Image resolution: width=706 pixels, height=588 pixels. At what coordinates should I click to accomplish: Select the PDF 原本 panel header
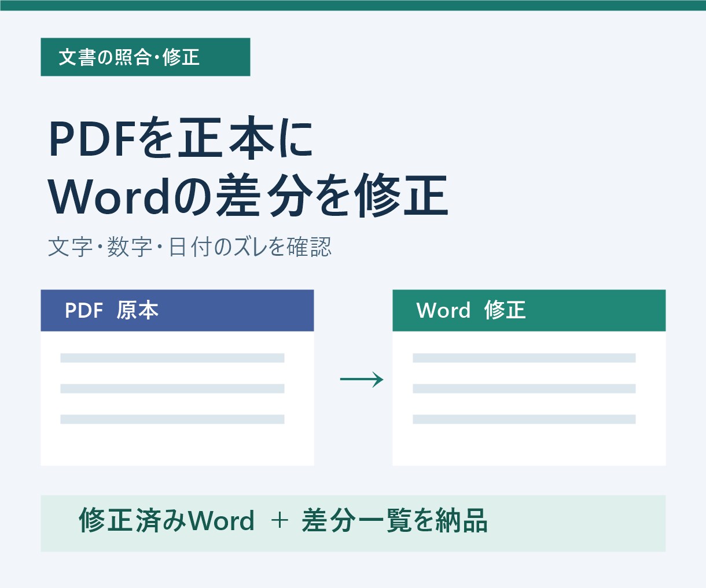tap(177, 310)
